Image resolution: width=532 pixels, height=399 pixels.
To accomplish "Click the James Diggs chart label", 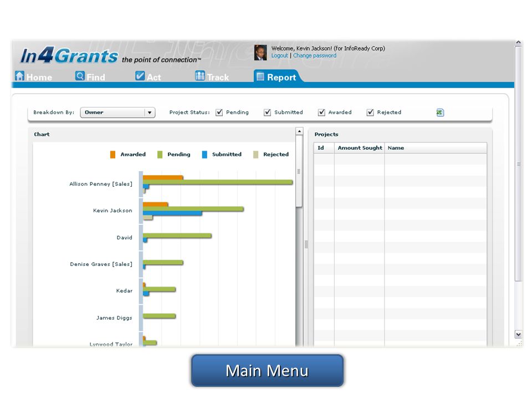I will (114, 318).
